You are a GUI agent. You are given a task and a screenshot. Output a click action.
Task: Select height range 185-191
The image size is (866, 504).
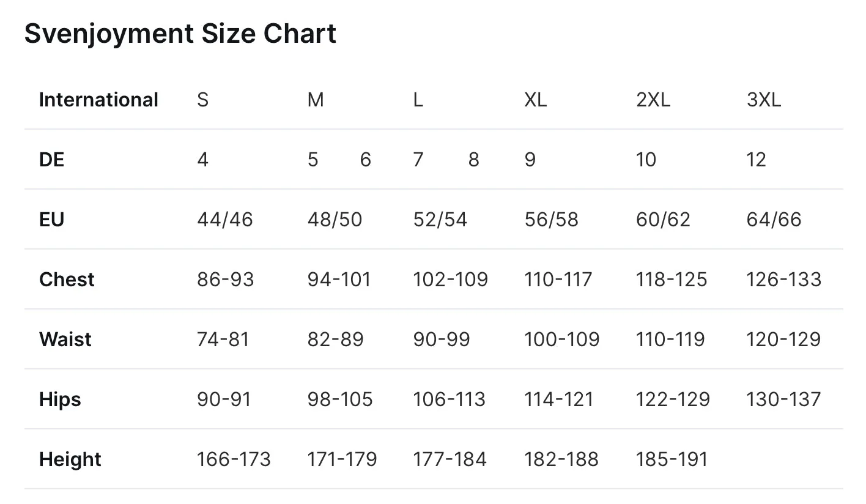click(672, 459)
